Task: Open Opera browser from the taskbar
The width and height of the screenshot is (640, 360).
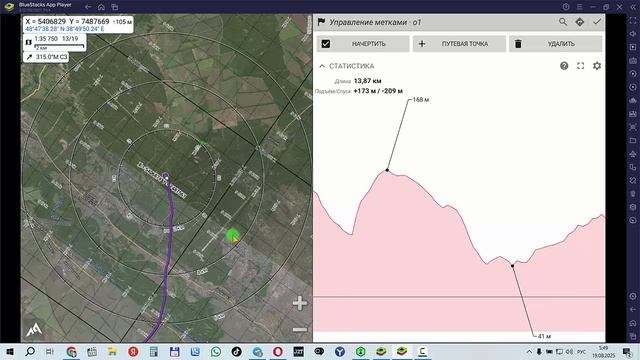Action: click(278, 351)
